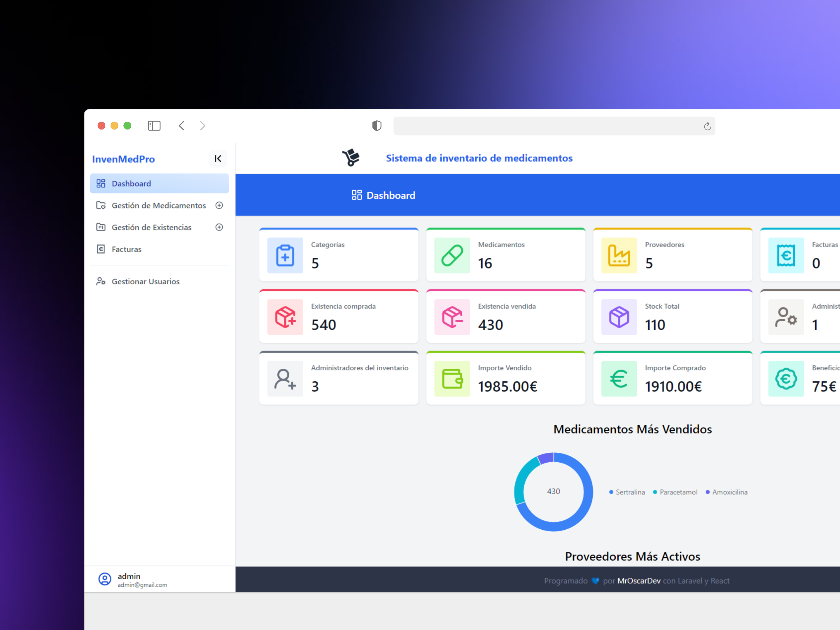Screen dimensions: 840x630
Task: Click the Gestionar Usuarios sidebar user icon
Action: click(101, 281)
